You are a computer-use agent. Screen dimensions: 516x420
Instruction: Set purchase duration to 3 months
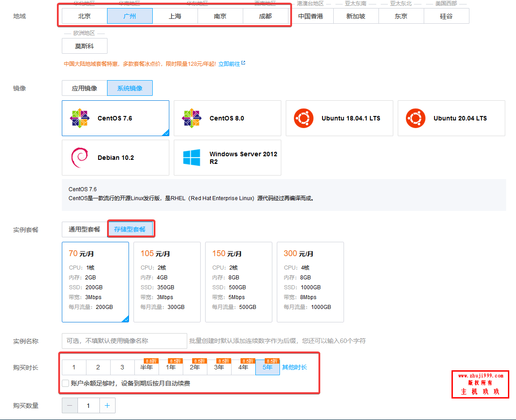[x=122, y=367]
